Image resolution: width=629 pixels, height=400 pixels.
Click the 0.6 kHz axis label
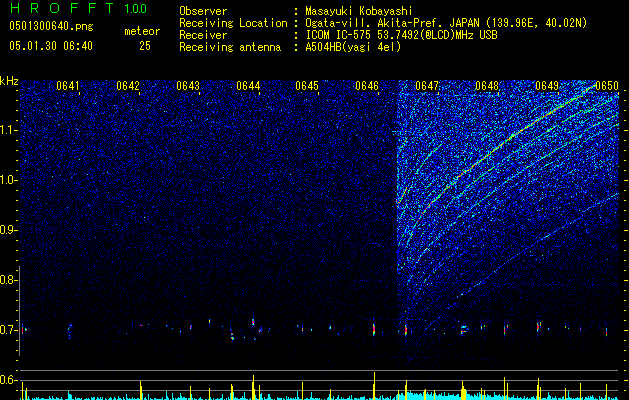(8, 380)
